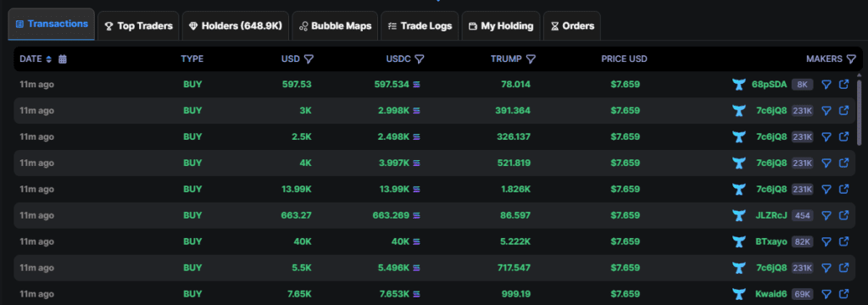Open maker address JLZRcJ
The image size is (868, 305).
tap(771, 215)
